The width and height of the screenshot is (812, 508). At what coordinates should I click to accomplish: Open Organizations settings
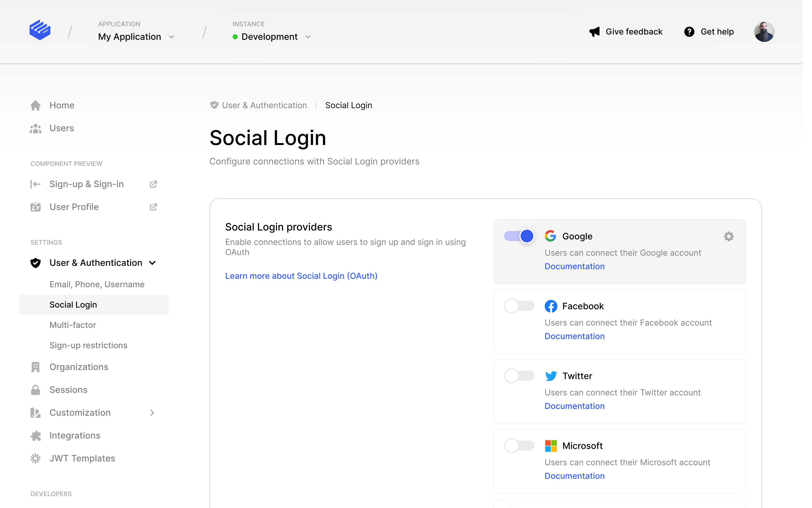pos(79,367)
